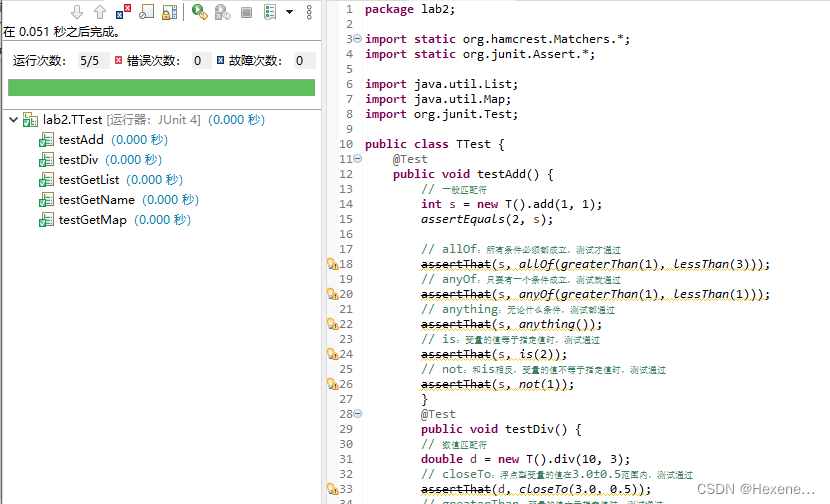Click warning marker on line 24

pyautogui.click(x=332, y=354)
